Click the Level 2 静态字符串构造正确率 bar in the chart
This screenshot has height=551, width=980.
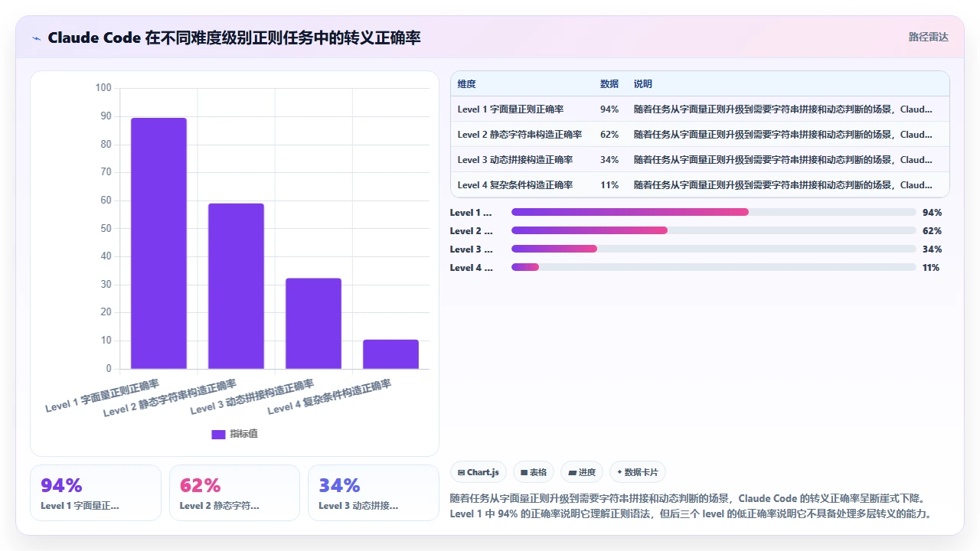click(236, 286)
